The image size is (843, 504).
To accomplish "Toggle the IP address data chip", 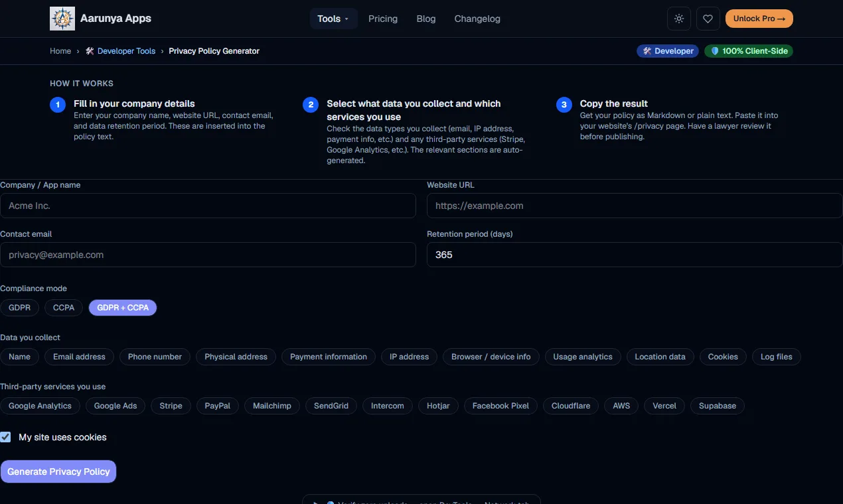I will [410, 357].
